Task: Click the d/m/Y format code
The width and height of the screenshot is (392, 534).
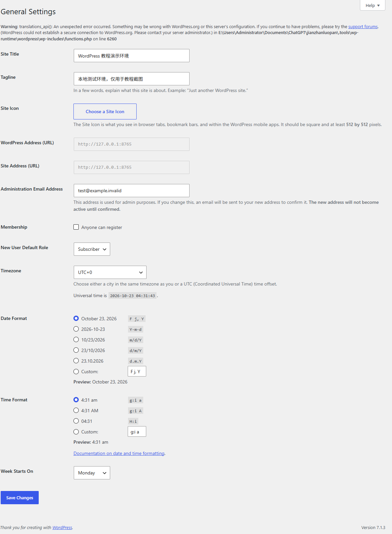Action: pos(136,351)
